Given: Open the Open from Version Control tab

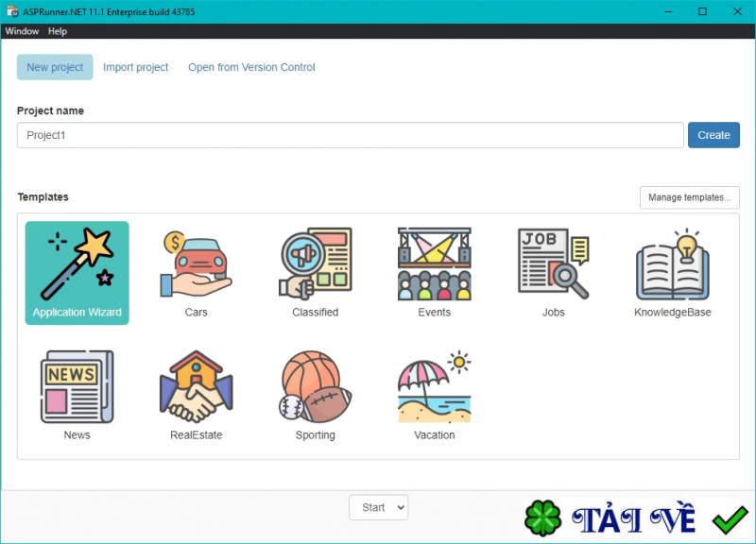Looking at the screenshot, I should pos(251,67).
